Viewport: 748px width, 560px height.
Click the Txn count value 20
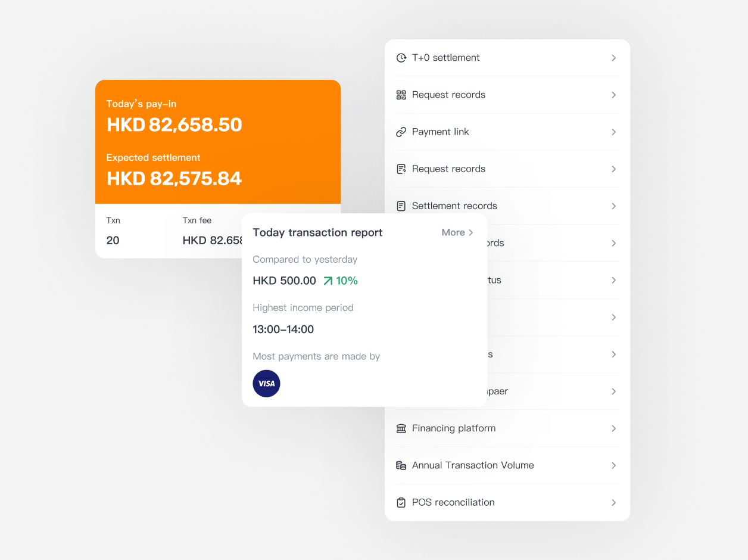[x=113, y=240]
